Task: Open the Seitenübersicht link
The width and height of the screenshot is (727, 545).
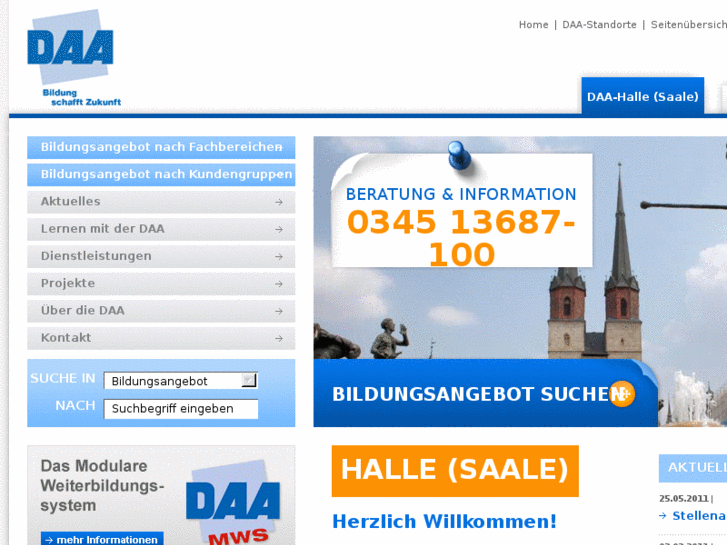Action: pyautogui.click(x=689, y=25)
